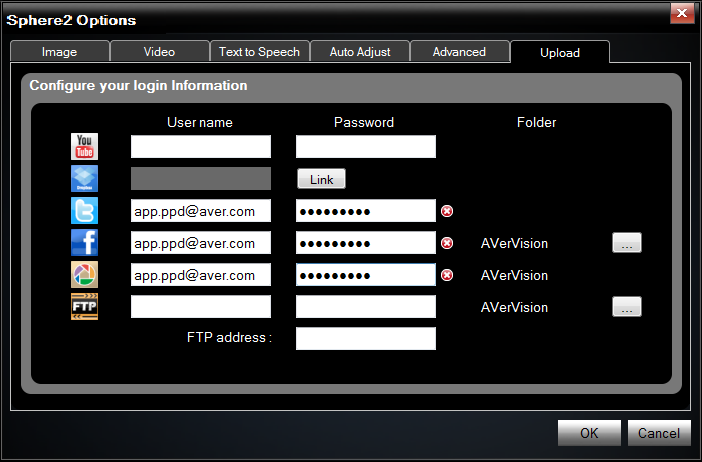
Task: Click the Dropbox icon
Action: tap(84, 179)
